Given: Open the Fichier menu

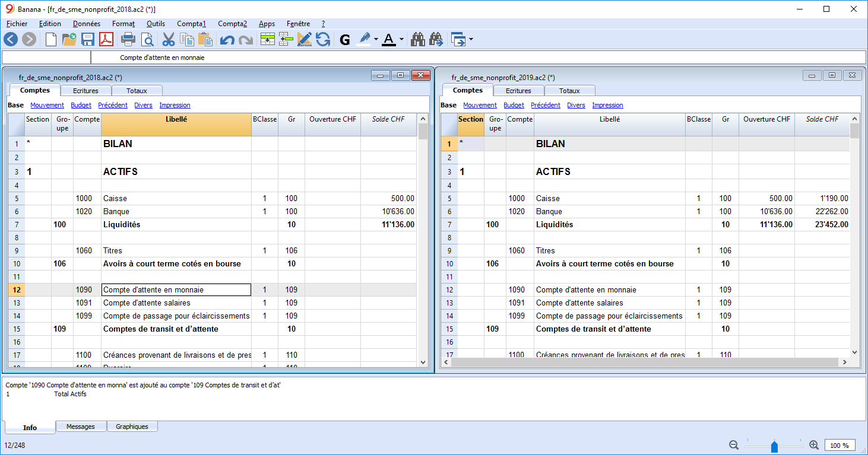Looking at the screenshot, I should (17, 24).
